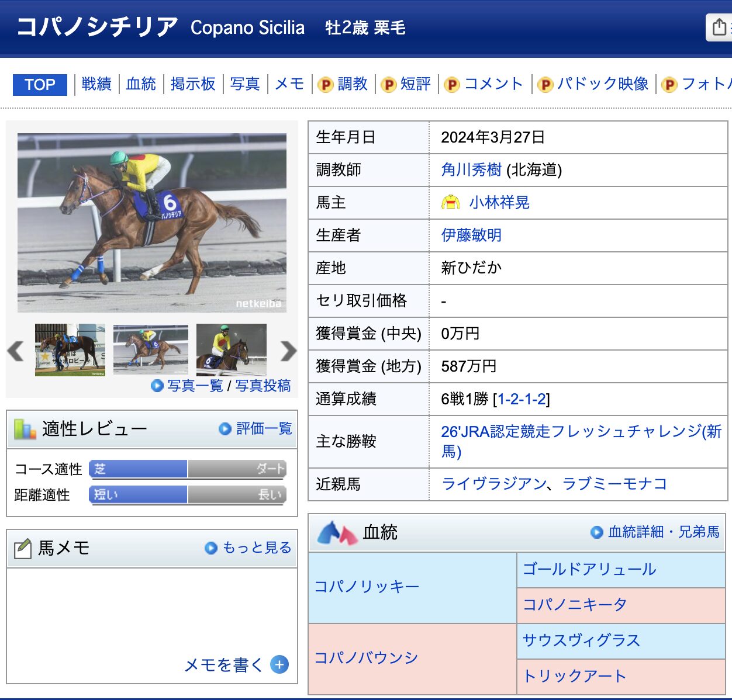Screen dimensions: 732x700
Task: Open breeder 伊藤敏明 page
Action: (x=471, y=235)
